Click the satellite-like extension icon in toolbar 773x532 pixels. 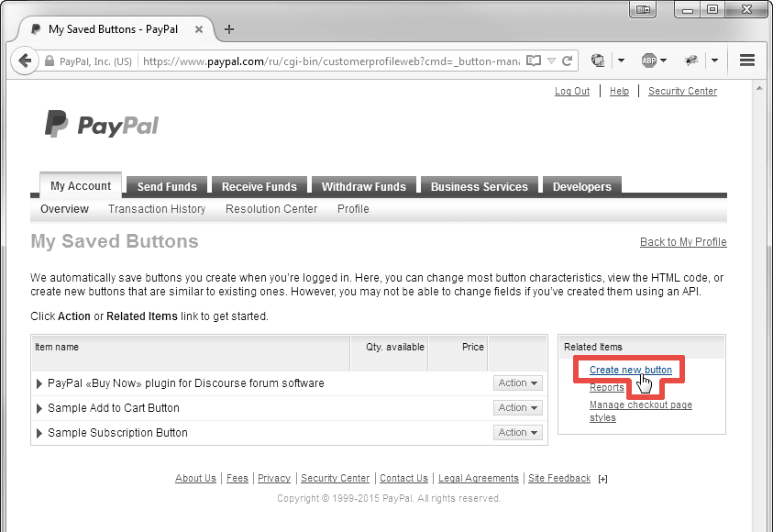point(691,61)
